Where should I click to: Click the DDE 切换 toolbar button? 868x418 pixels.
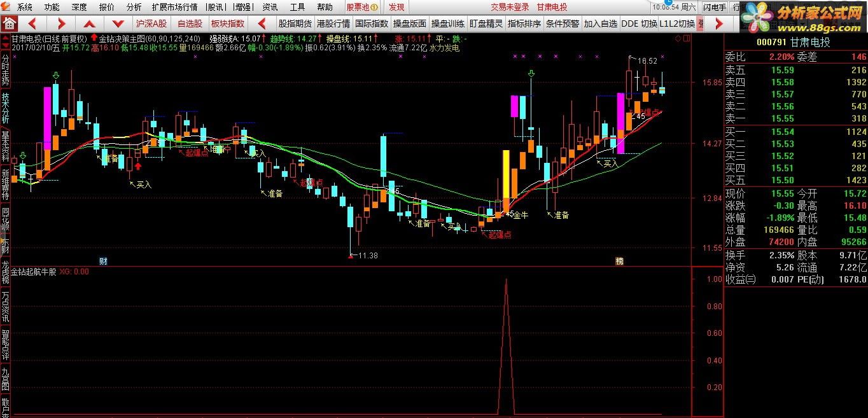click(639, 24)
